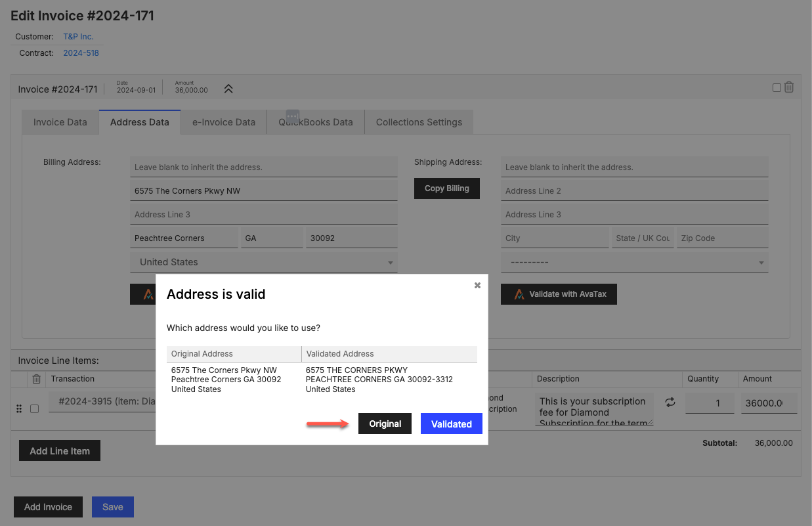The image size is (812, 526).
Task: Click the shipping Zip Code field
Action: 723,238
